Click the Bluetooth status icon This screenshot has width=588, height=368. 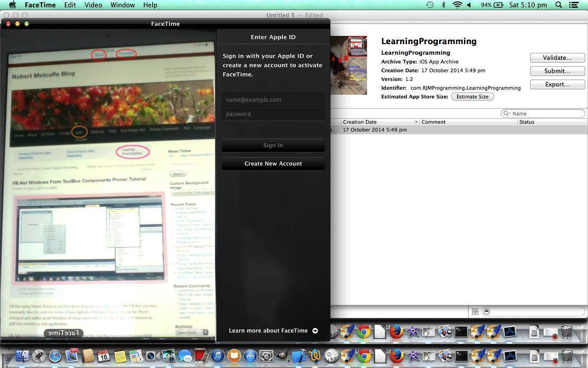point(443,5)
